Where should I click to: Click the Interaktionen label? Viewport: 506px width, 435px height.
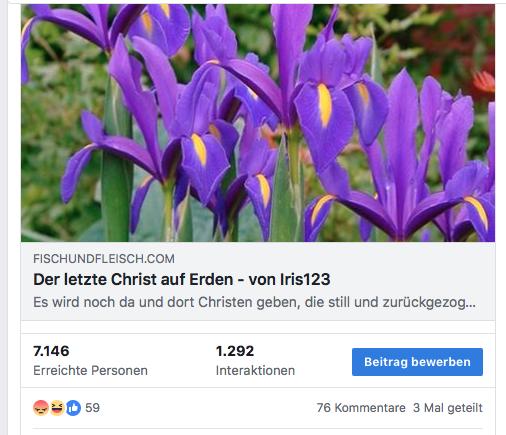(x=255, y=370)
